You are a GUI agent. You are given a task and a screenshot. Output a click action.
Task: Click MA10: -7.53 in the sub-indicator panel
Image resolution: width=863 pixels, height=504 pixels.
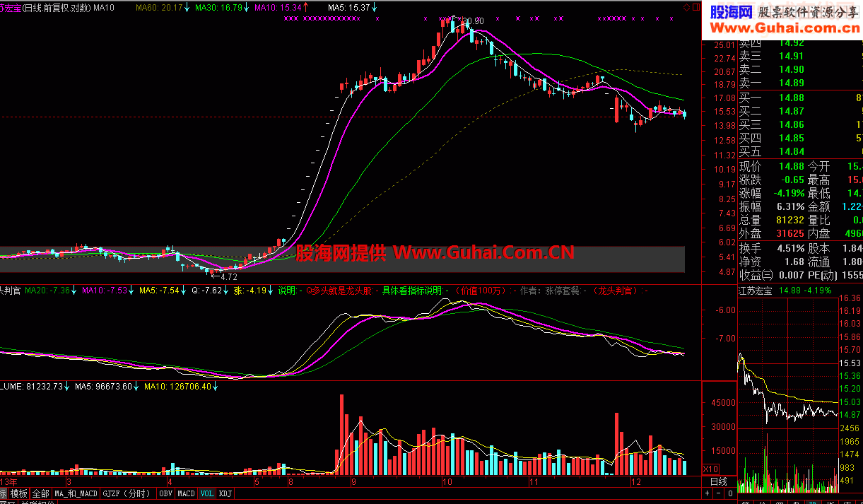click(108, 290)
